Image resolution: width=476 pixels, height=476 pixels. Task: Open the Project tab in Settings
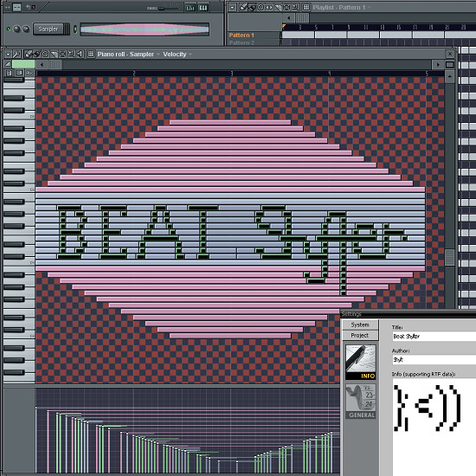[360, 335]
